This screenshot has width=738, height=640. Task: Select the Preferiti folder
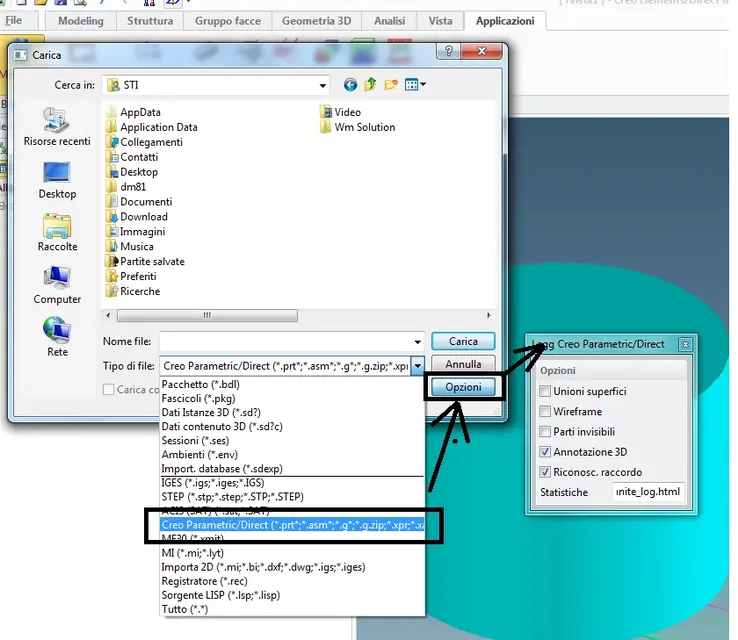[x=132, y=277]
